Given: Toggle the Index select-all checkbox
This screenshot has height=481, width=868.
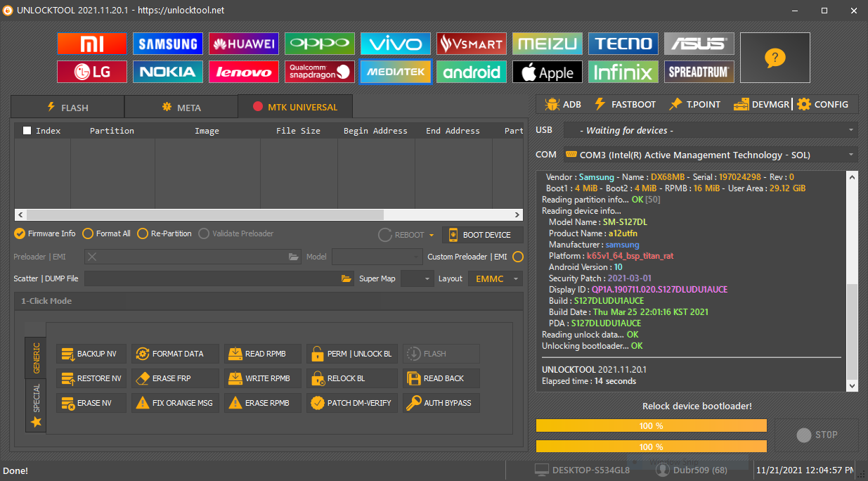Looking at the screenshot, I should tap(27, 131).
